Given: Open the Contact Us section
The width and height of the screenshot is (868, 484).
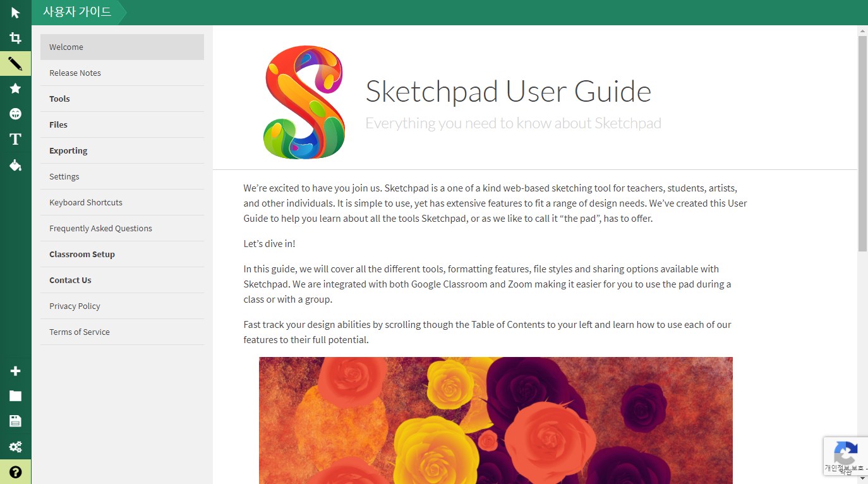Looking at the screenshot, I should click(122, 280).
